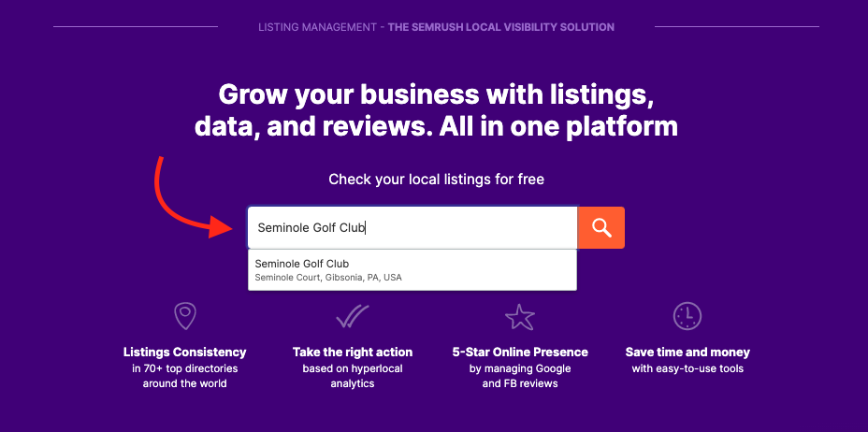Click the star outline icon

(520, 317)
